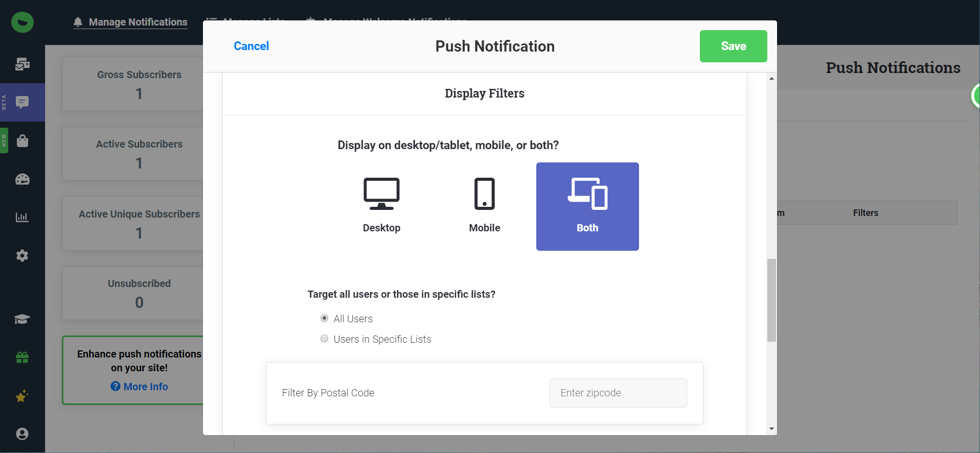Open the user account sidebar icon
The width and height of the screenshot is (980, 453).
(x=22, y=434)
